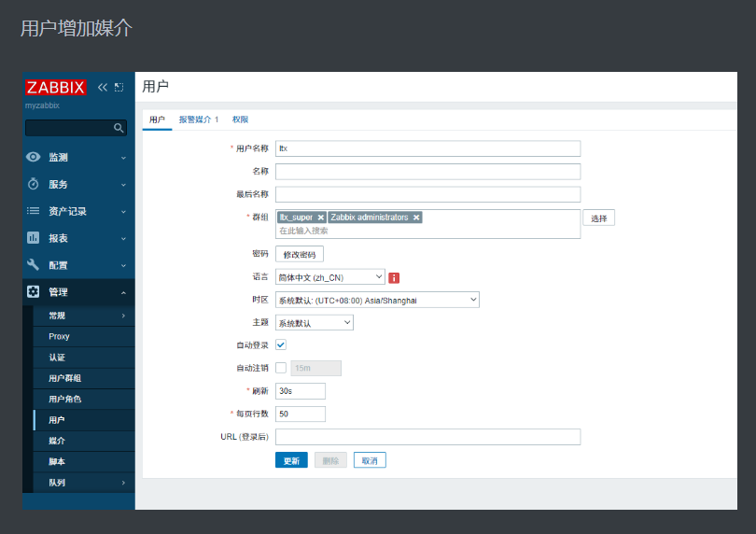The image size is (756, 534).
Task: Toggle kiosk mode icon beside the logo
Action: tap(119, 88)
